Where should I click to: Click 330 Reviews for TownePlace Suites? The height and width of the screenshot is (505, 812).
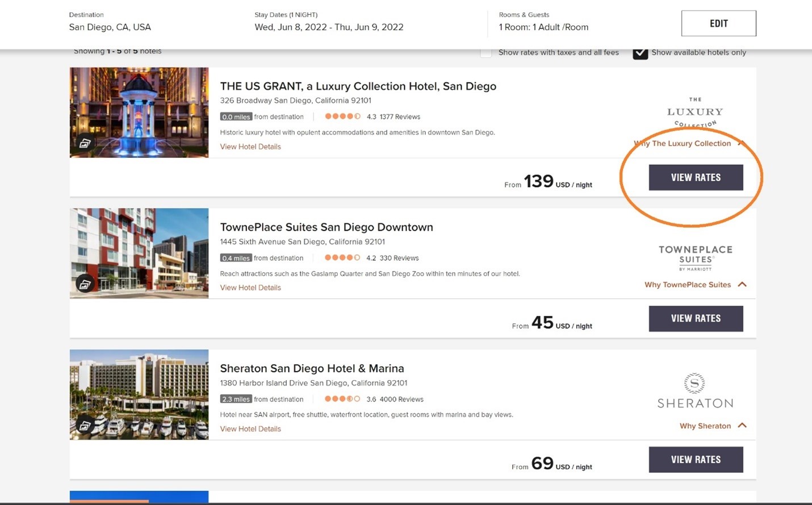[x=399, y=258]
